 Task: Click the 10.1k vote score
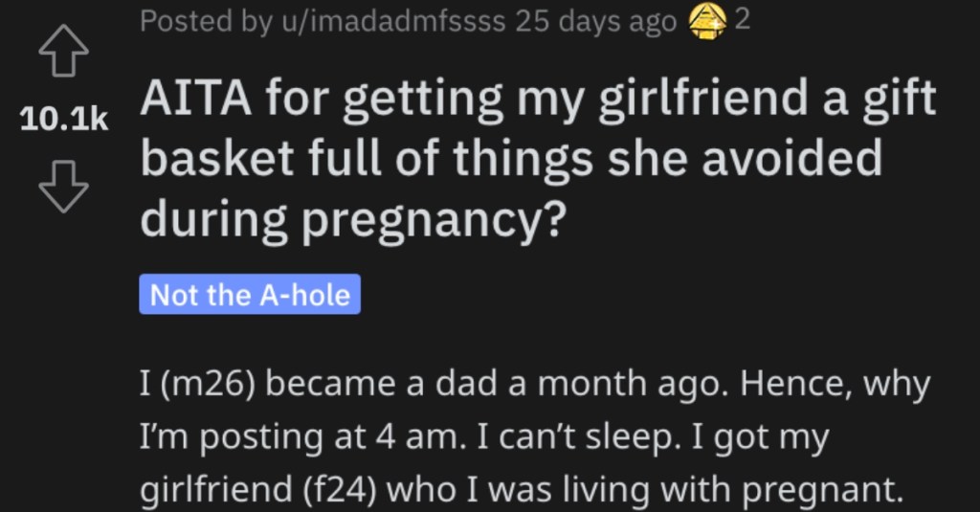(64, 119)
